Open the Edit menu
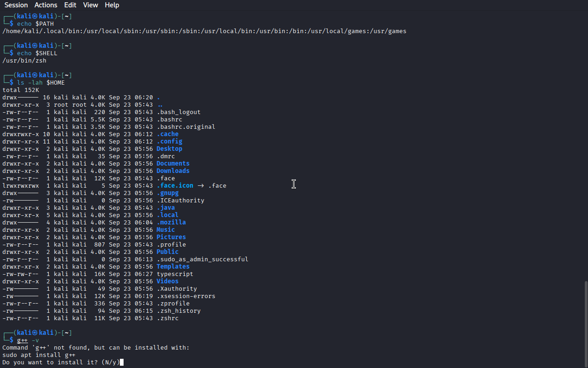This screenshot has width=588, height=368. click(x=70, y=5)
